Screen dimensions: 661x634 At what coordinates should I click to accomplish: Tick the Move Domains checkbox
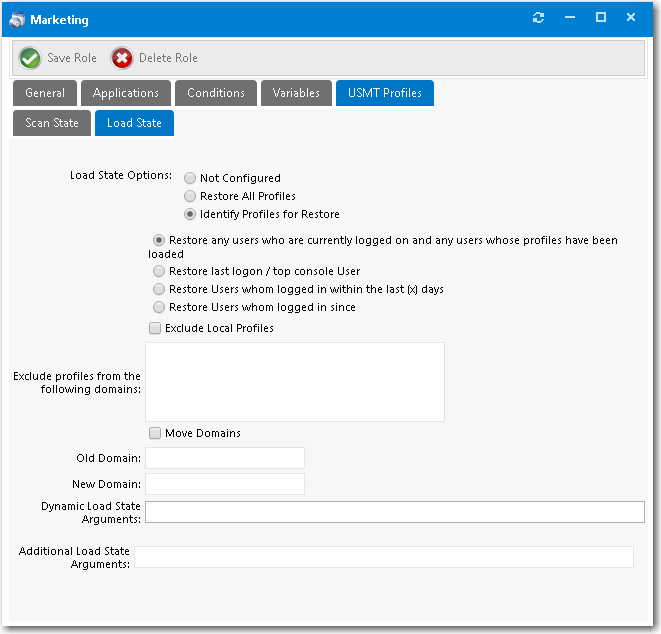[155, 433]
